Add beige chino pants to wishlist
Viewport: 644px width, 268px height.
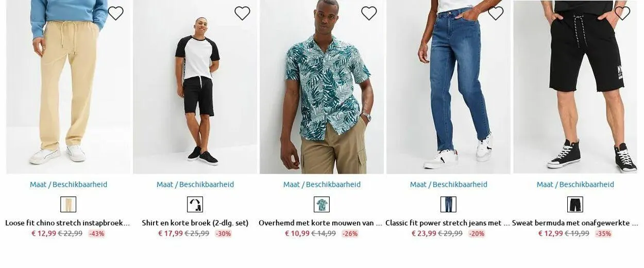[x=115, y=13]
